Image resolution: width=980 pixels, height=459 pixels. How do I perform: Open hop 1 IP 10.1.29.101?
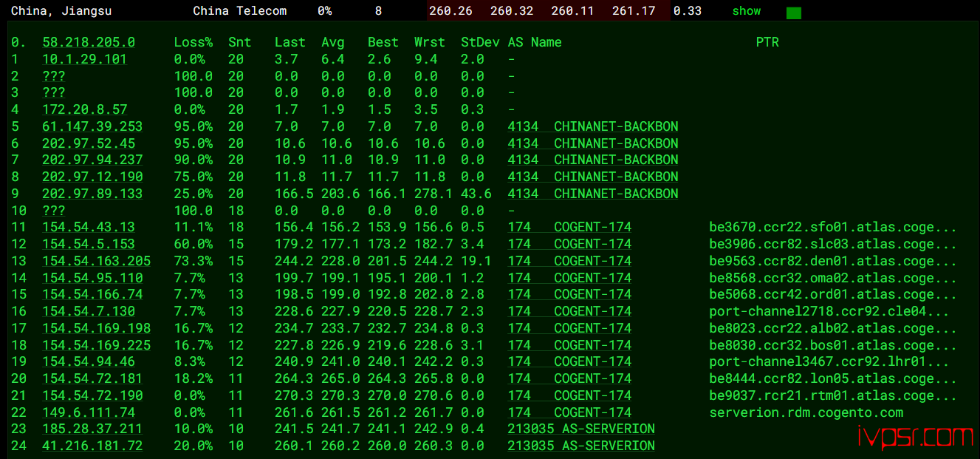point(84,59)
